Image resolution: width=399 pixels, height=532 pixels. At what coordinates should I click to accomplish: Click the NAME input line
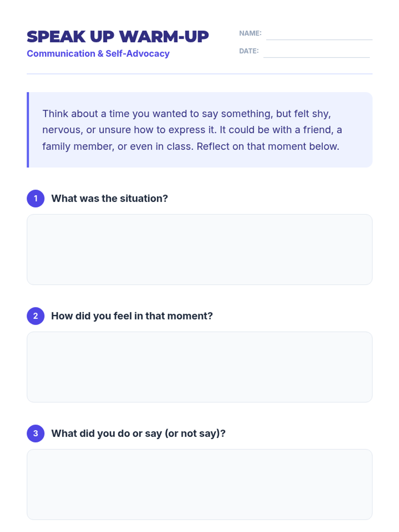click(x=319, y=36)
